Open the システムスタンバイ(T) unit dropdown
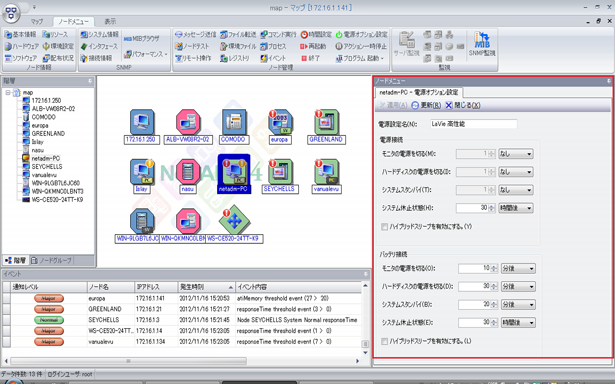The height and width of the screenshot is (384, 615). coord(515,190)
